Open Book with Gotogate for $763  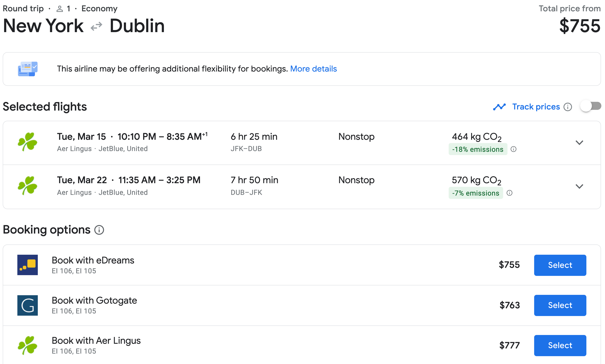pyautogui.click(x=560, y=305)
